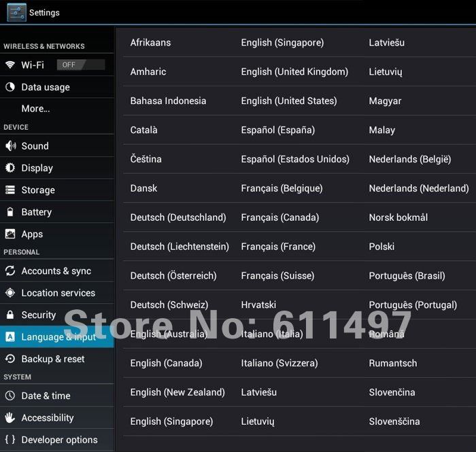Click the Apps icon
This screenshot has height=452, width=476.
[x=10, y=234]
